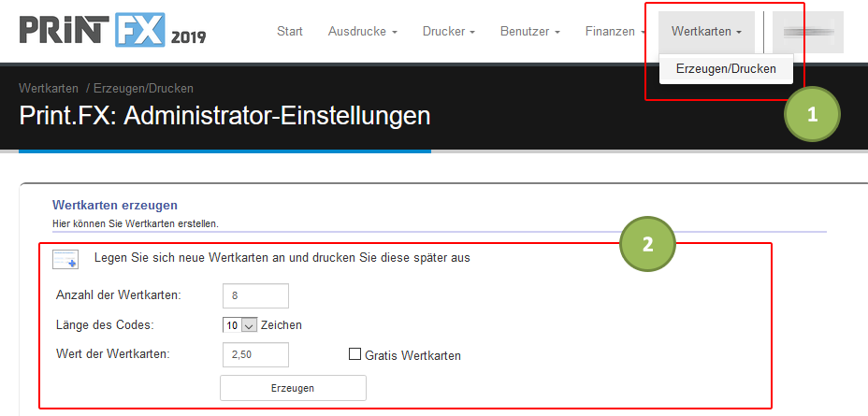Click the Print FX 2019 logo

pyautogui.click(x=112, y=30)
